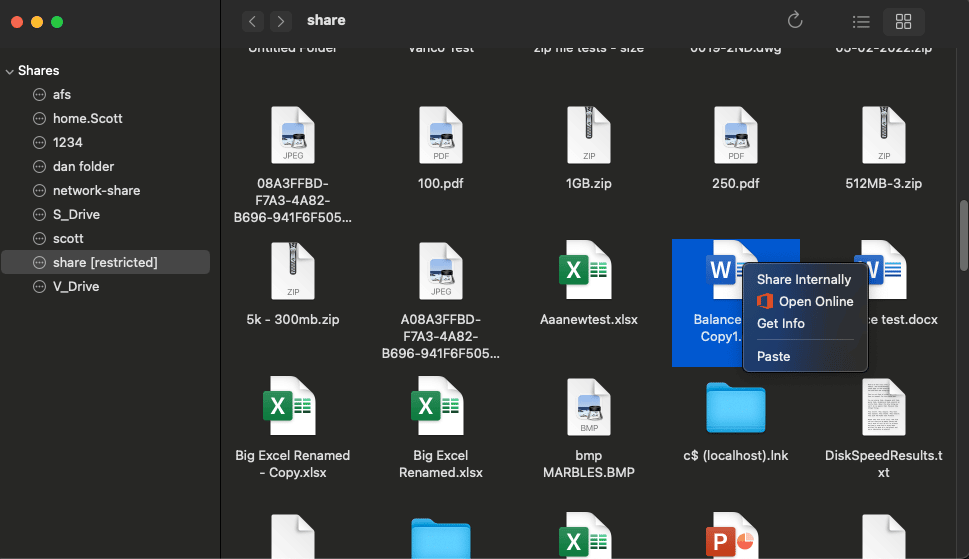The image size is (969, 559).
Task: Go forward using the right chevron
Action: [x=281, y=21]
